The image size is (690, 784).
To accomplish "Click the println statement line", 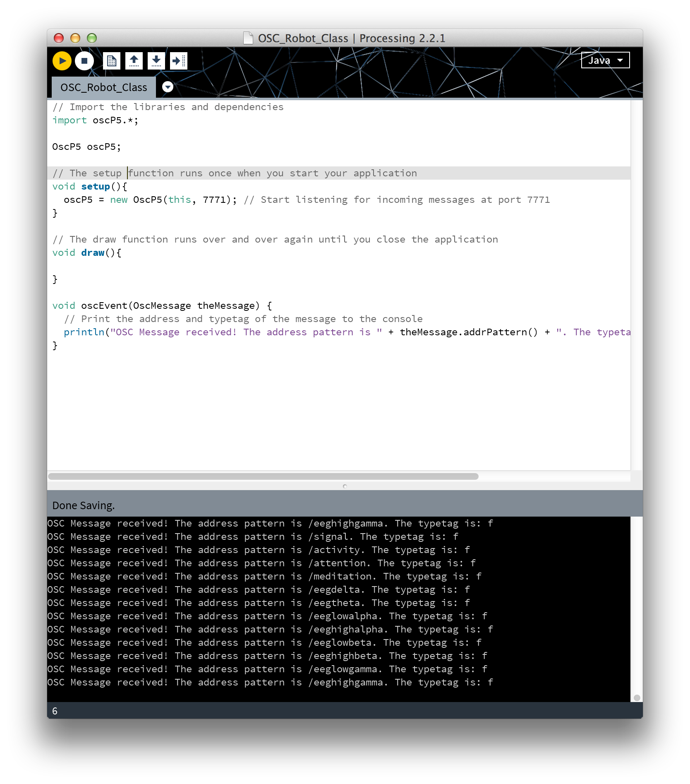I will click(x=347, y=332).
